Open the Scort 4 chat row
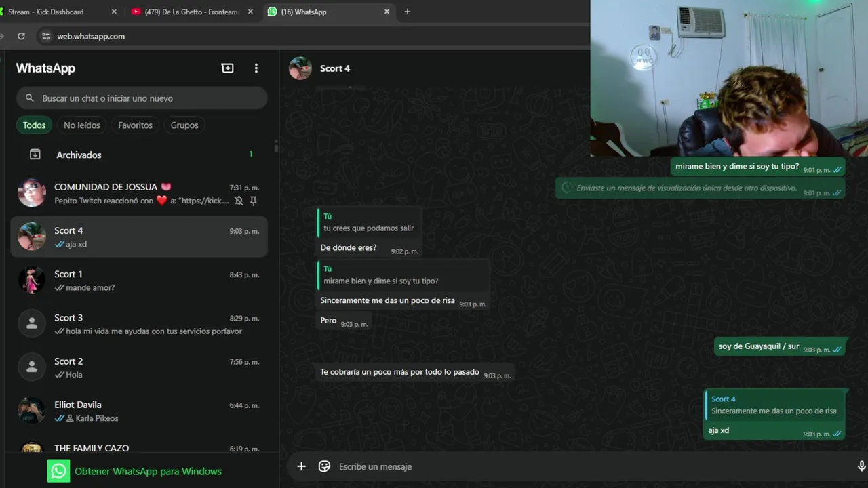This screenshot has height=488, width=868. point(139,237)
